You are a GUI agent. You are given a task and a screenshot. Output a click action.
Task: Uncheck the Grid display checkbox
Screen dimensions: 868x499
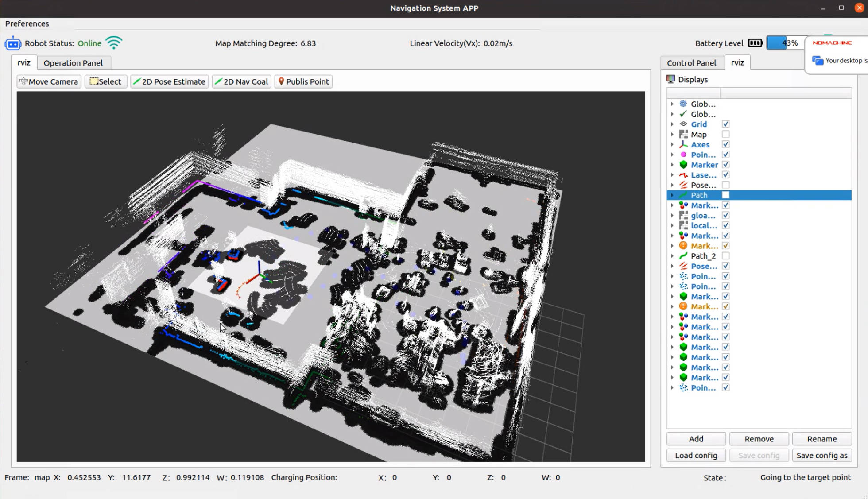pos(725,124)
